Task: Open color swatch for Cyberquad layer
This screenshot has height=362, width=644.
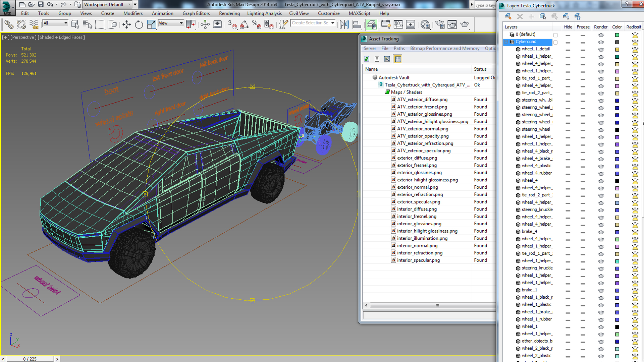Action: pyautogui.click(x=617, y=42)
